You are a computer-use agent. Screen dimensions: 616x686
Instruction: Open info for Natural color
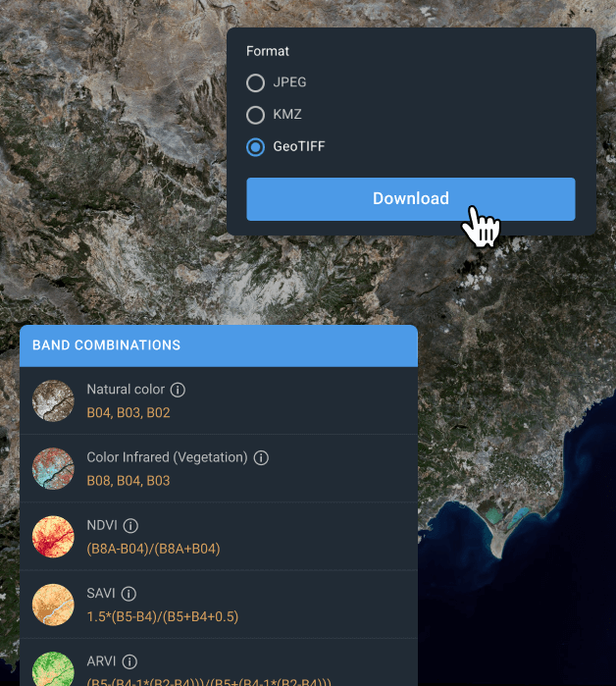(178, 390)
